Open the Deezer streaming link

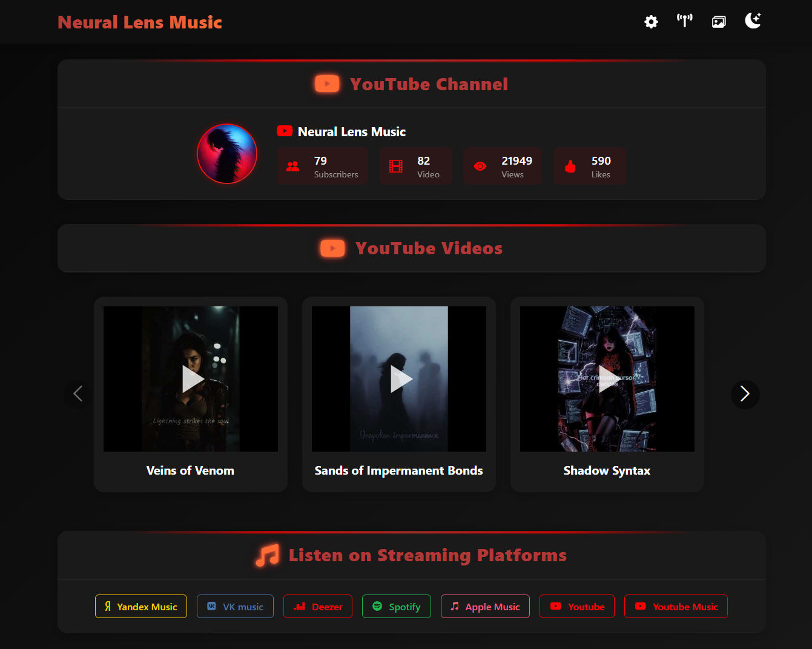tap(318, 607)
